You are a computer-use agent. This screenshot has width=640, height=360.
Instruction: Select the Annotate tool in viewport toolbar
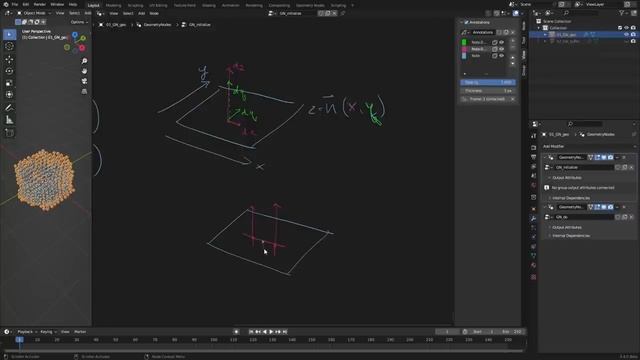(9, 108)
